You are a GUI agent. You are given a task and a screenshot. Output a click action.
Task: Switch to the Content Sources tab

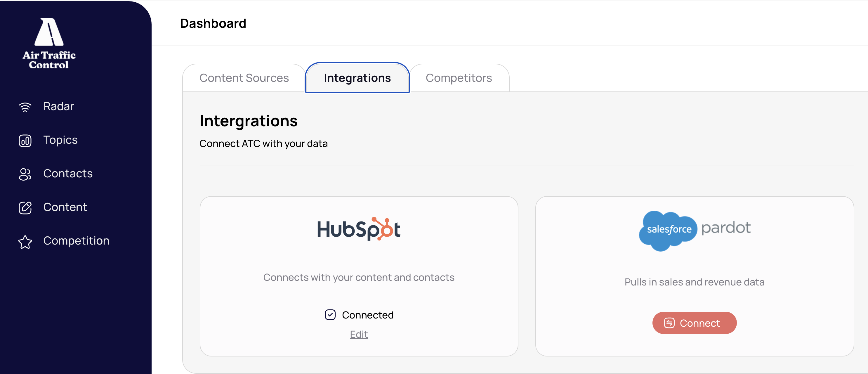244,78
